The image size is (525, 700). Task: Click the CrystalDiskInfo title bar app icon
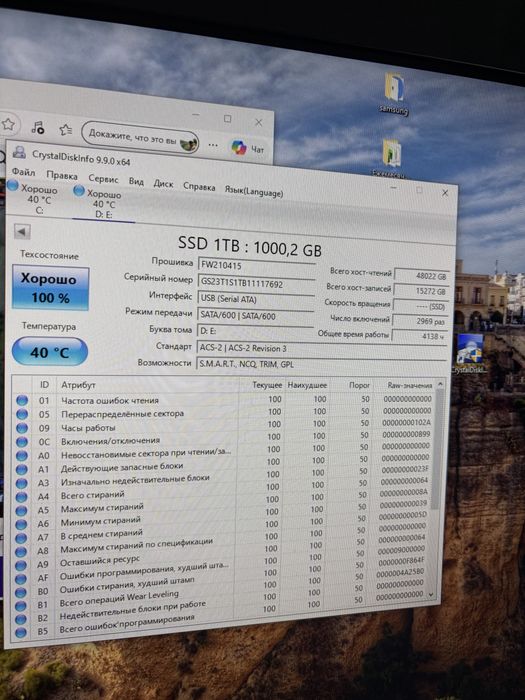pyautogui.click(x=19, y=152)
